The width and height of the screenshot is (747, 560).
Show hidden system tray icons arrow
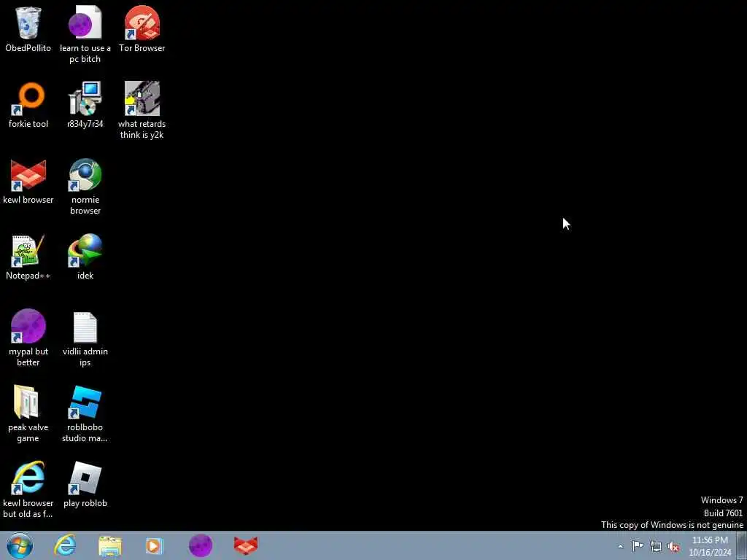pos(620,546)
